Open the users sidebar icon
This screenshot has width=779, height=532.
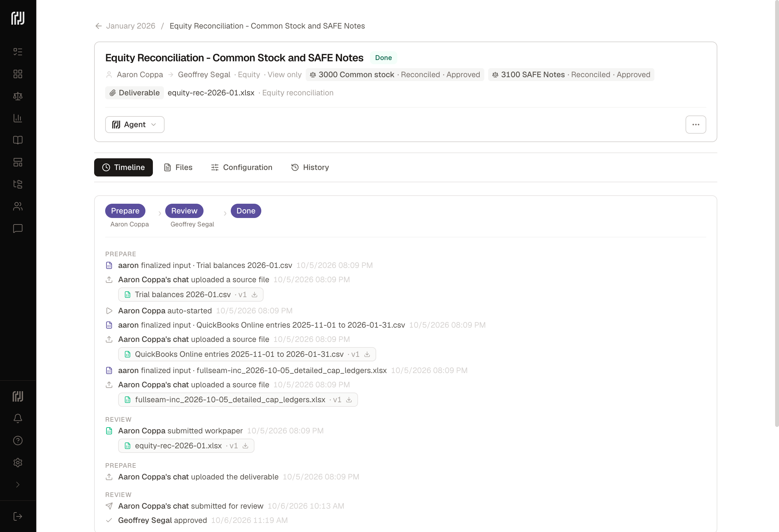[18, 206]
